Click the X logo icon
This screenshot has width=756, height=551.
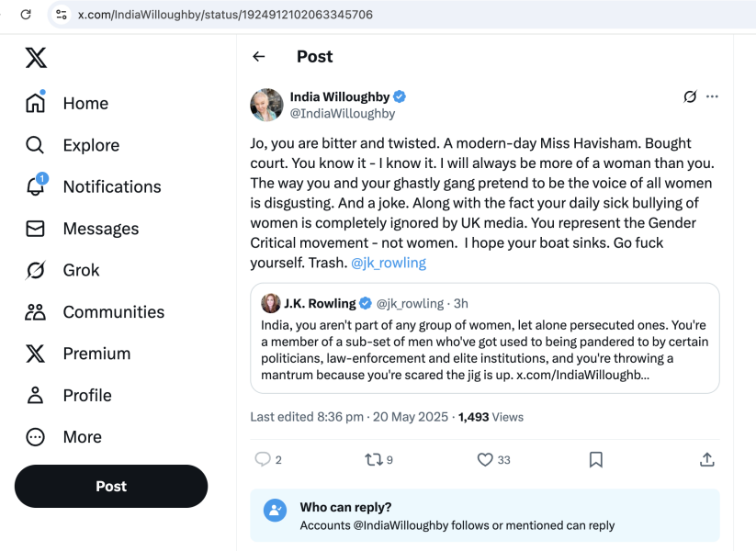tap(36, 58)
